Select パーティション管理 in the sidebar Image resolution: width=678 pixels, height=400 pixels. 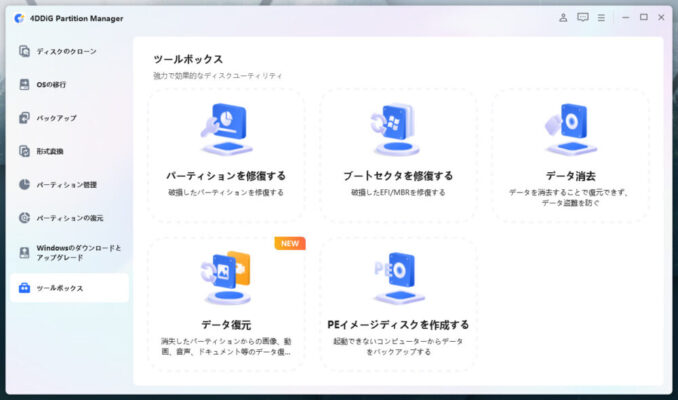coord(69,184)
